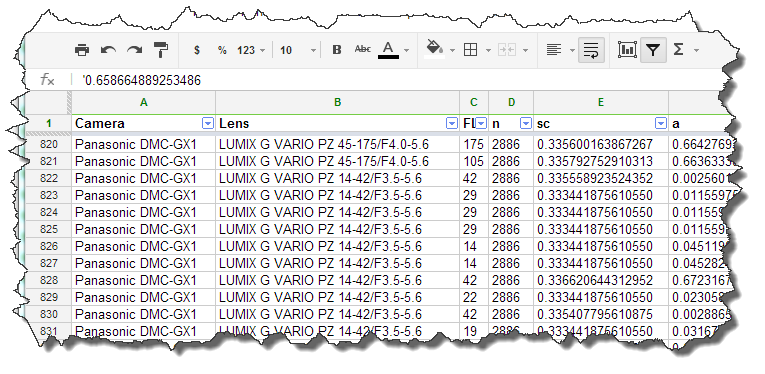Select column E header

601,102
